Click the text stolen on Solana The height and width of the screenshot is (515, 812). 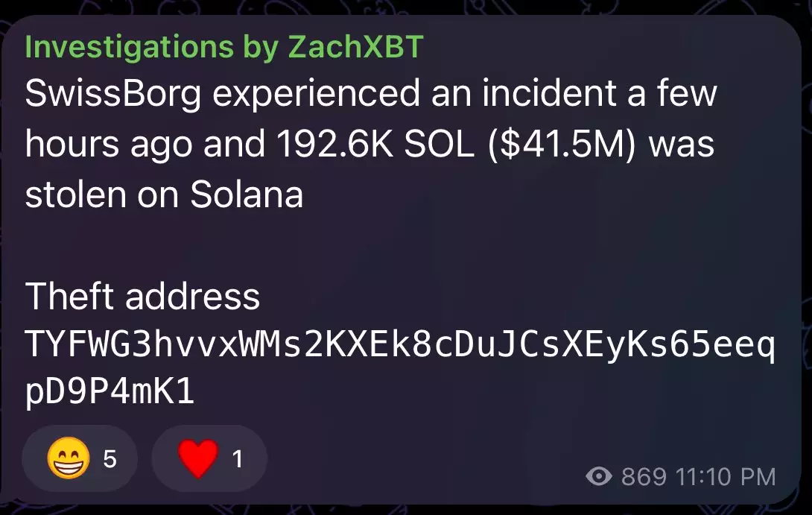164,195
